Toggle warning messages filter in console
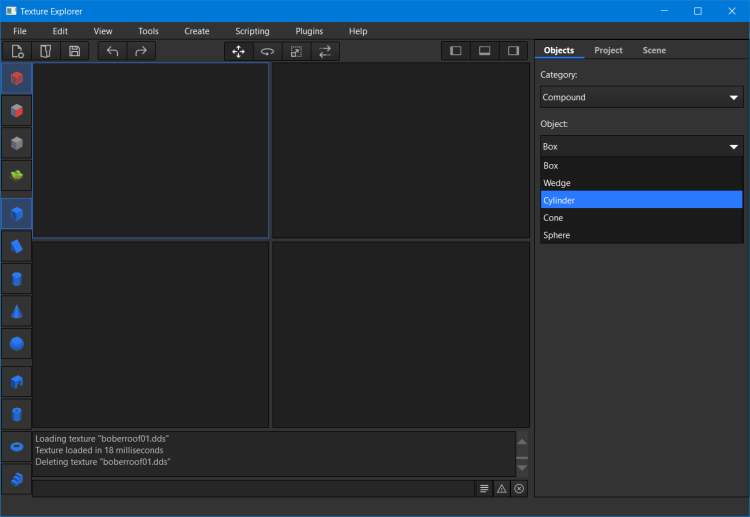Viewport: 750px width, 517px height. [x=502, y=488]
